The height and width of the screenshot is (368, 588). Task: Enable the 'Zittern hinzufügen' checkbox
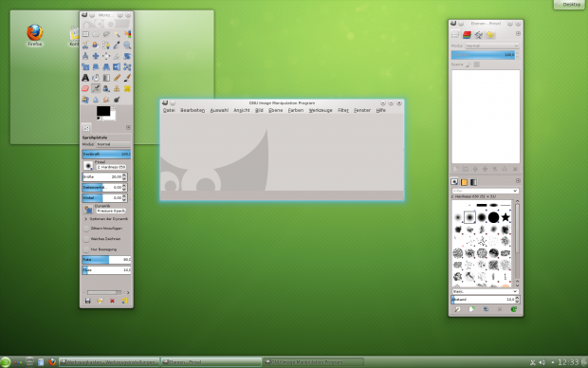(86, 228)
